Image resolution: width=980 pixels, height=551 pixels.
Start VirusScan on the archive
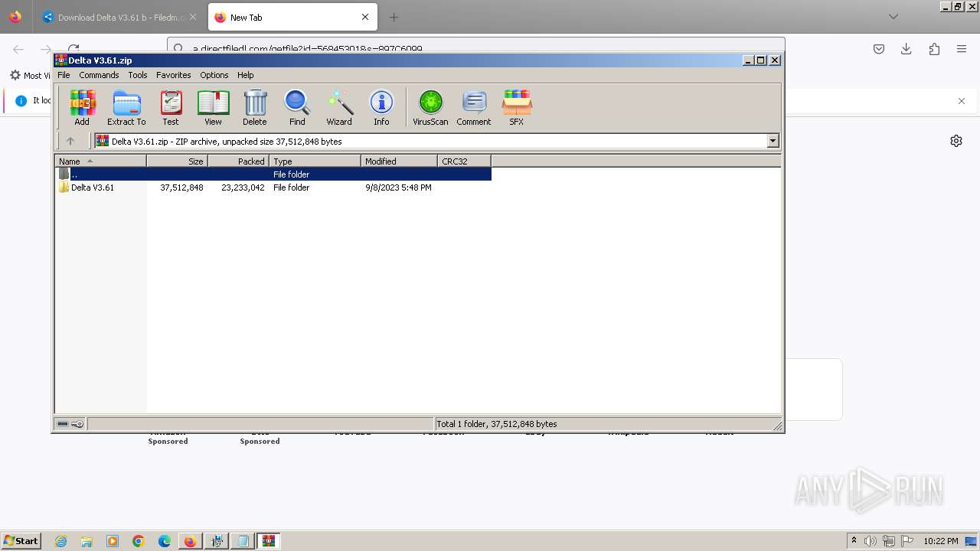coord(430,108)
